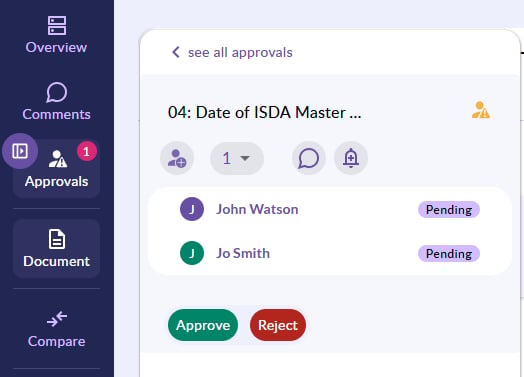Select approver Jo Smith
Screen dimensions: 524x377
click(243, 253)
